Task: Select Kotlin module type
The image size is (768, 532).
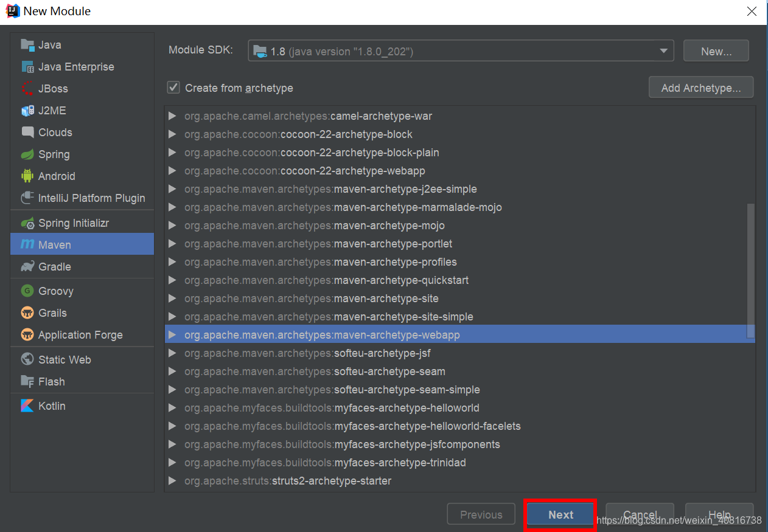Action: (x=82, y=406)
